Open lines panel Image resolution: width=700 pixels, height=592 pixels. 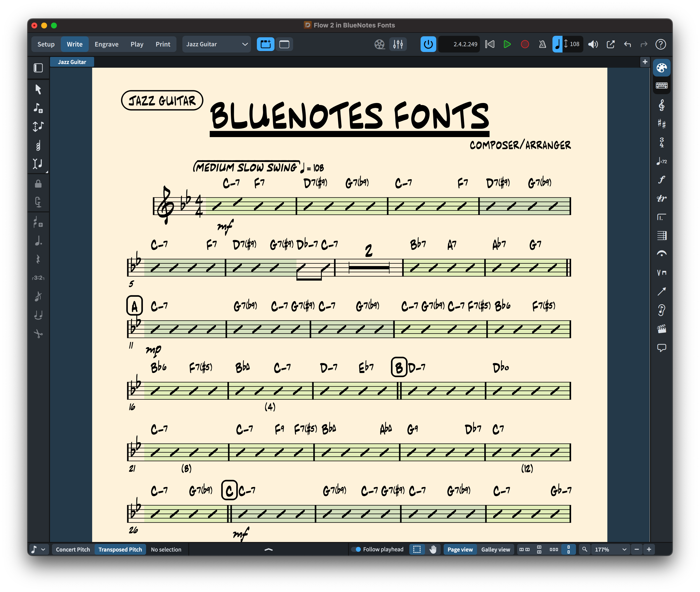(662, 291)
